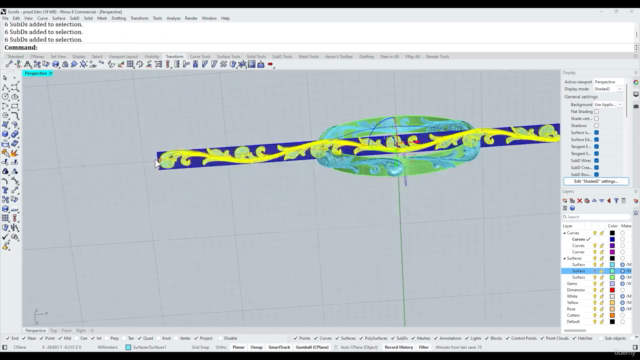Toggle lock icon of Yellow layer

coord(602,303)
